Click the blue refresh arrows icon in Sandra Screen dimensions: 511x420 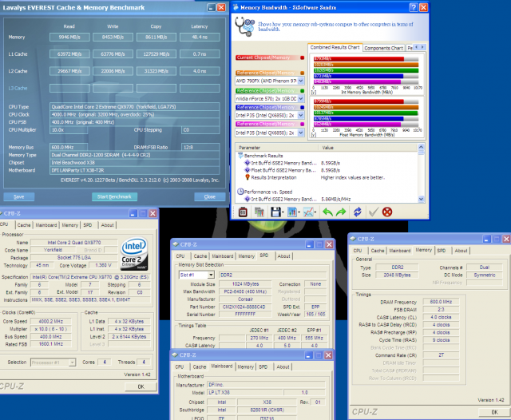click(358, 212)
